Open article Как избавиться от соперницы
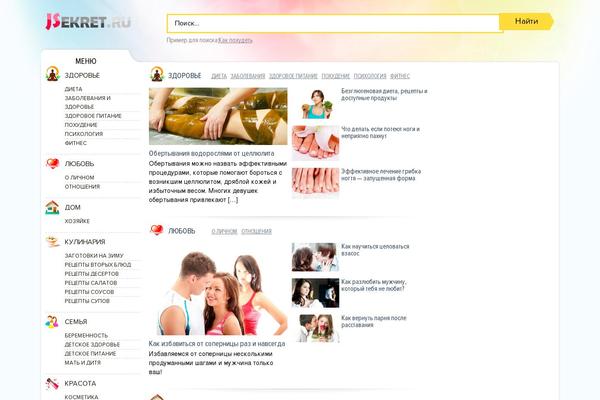600x400 pixels. coord(217,344)
